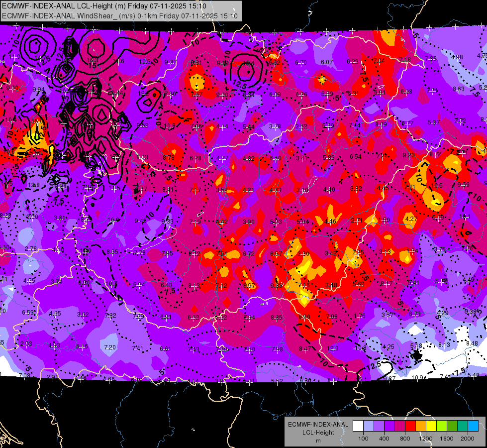The image size is (487, 448).
Task: Click the grid value 4.98
Action: [457, 57]
